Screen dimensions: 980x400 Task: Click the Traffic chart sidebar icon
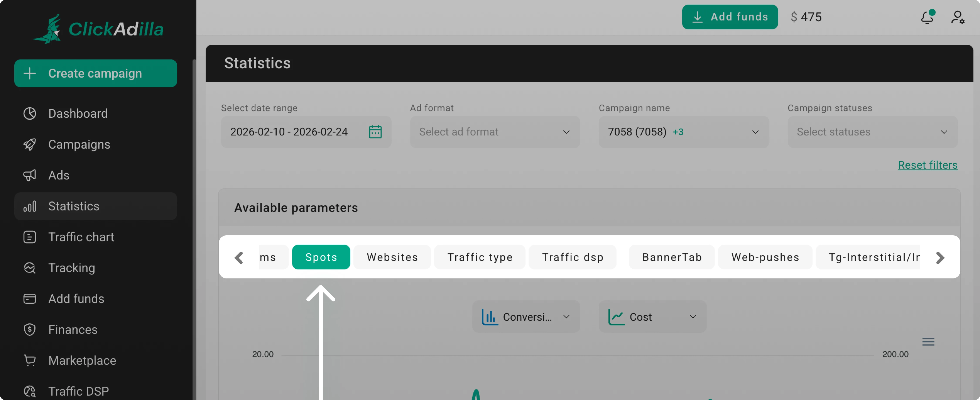[30, 237]
